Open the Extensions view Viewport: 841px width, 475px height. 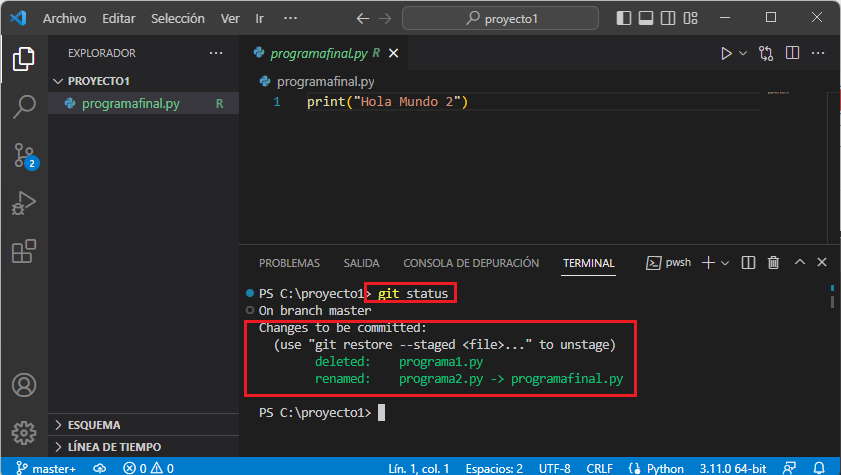click(x=24, y=251)
